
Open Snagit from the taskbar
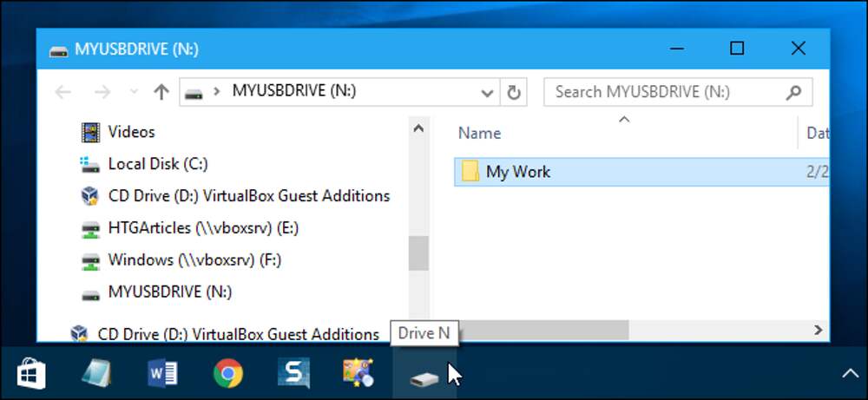pyautogui.click(x=293, y=374)
